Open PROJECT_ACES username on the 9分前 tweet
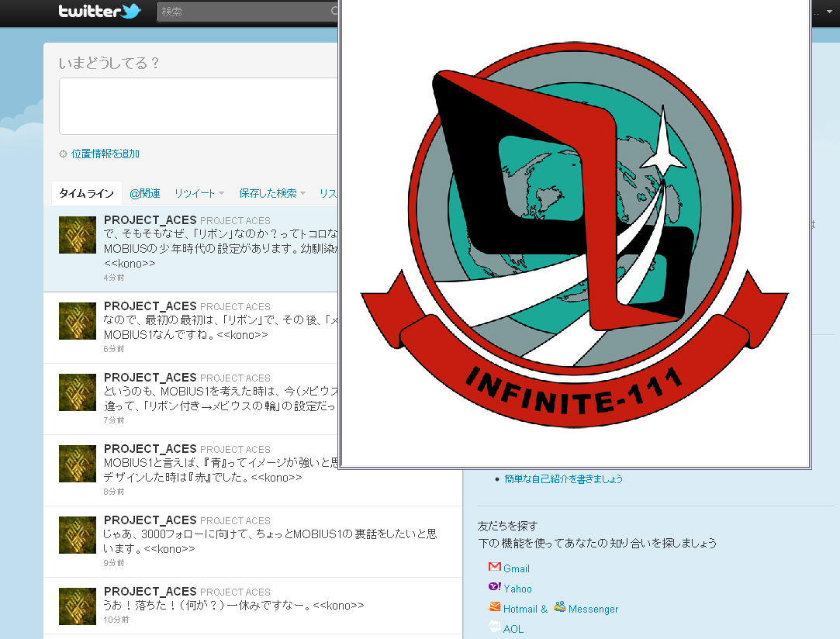This screenshot has width=840, height=639. (150, 520)
